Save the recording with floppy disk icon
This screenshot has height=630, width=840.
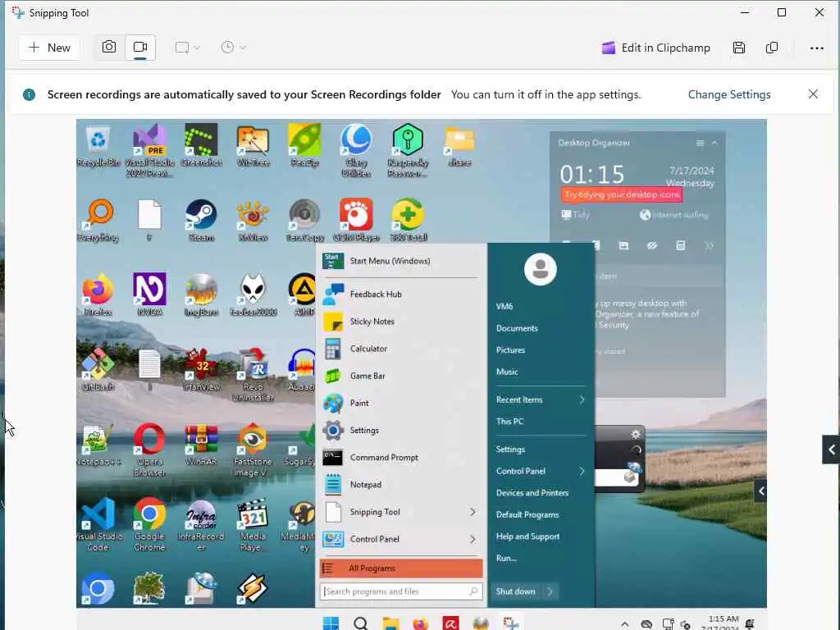click(739, 48)
